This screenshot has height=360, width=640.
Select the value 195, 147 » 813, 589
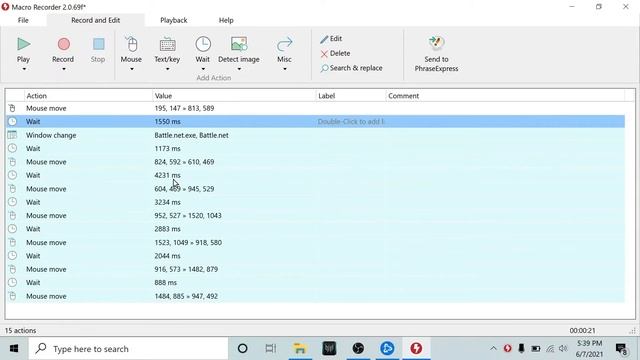tap(184, 109)
